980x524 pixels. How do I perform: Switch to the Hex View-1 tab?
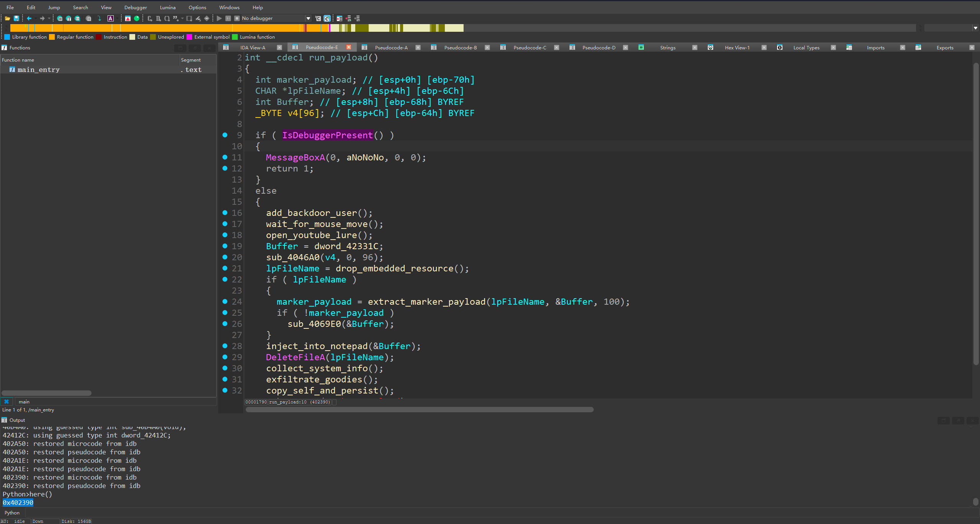click(737, 47)
